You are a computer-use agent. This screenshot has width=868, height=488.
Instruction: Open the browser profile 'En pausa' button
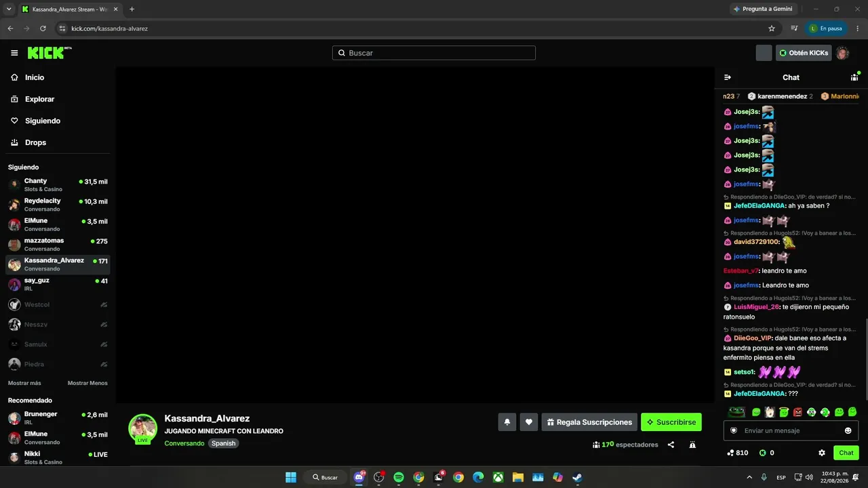point(827,28)
